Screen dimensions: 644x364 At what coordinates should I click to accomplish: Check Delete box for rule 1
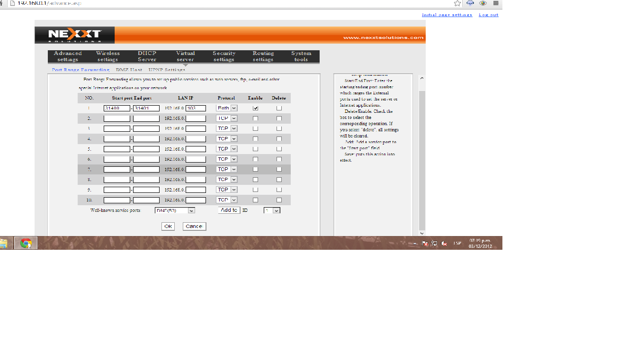[x=279, y=108]
